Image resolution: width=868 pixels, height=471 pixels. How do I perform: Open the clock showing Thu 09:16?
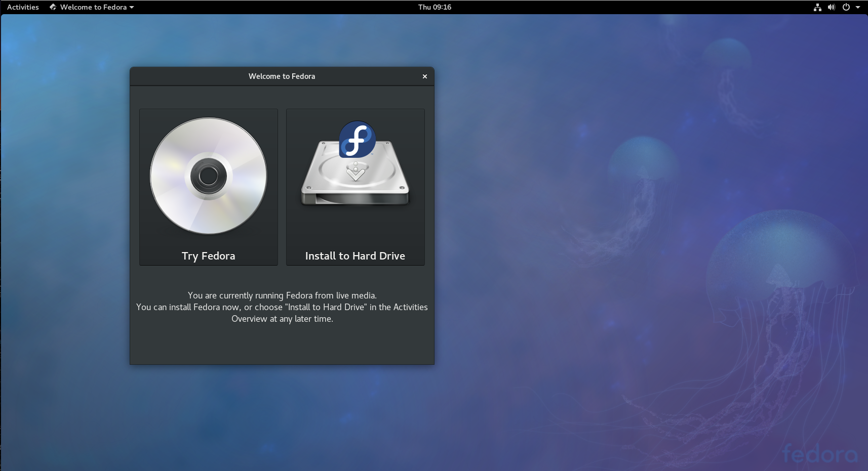pos(435,7)
